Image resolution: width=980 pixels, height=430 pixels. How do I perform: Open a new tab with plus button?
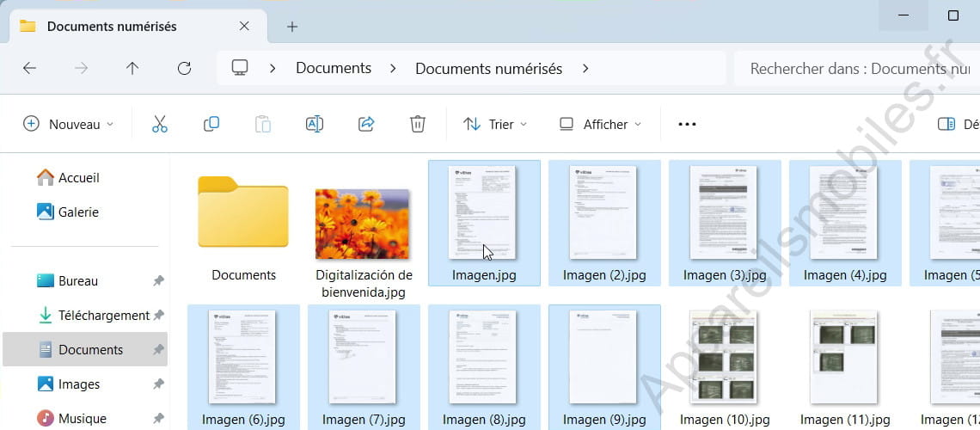(x=292, y=27)
